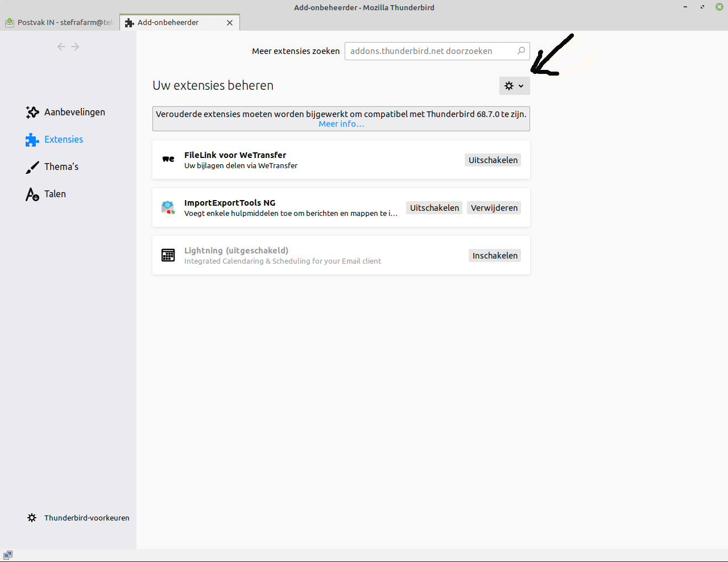Disable ImportExportTools NG with Uitschakelen
728x562 pixels.
(x=435, y=208)
